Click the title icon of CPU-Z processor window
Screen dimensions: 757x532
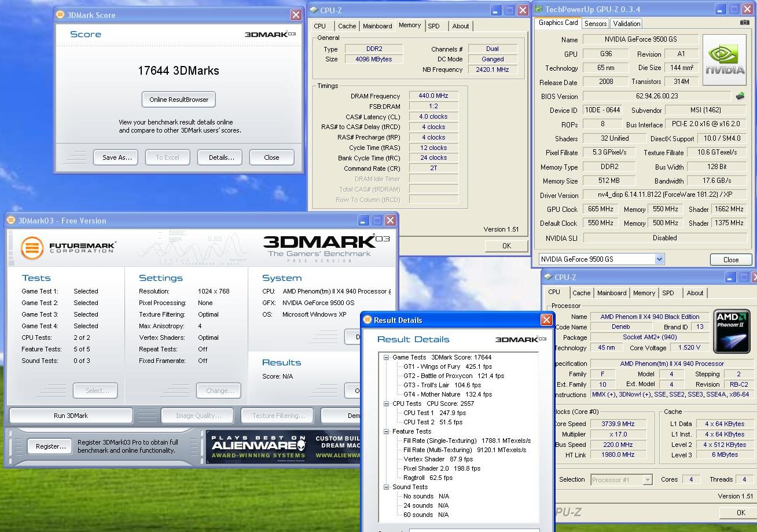click(548, 277)
